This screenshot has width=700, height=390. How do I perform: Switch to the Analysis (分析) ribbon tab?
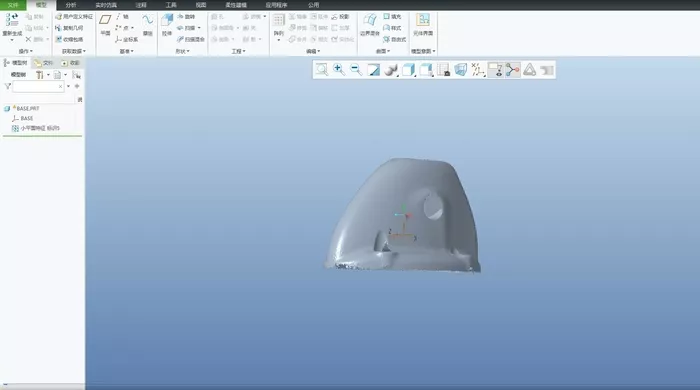point(71,5)
